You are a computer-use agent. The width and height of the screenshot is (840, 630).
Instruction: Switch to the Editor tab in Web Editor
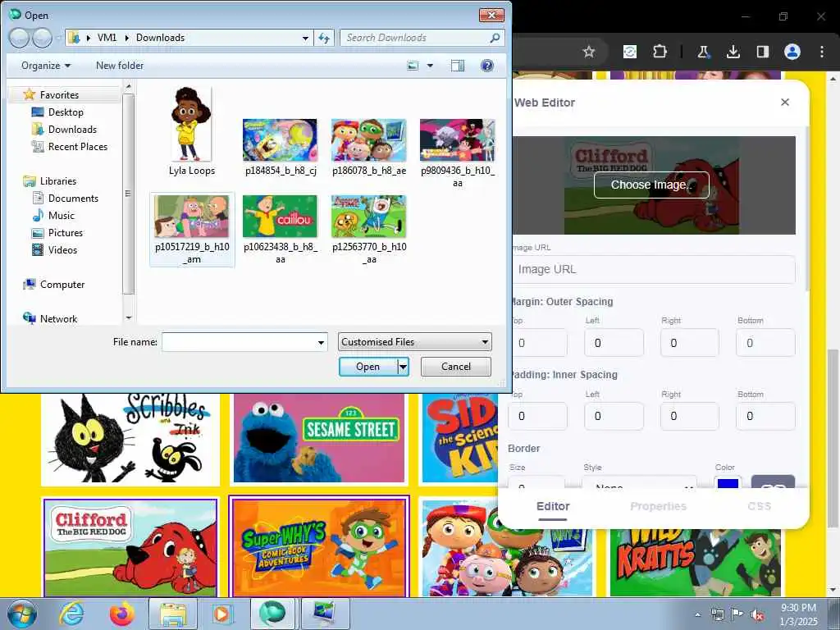tap(553, 506)
